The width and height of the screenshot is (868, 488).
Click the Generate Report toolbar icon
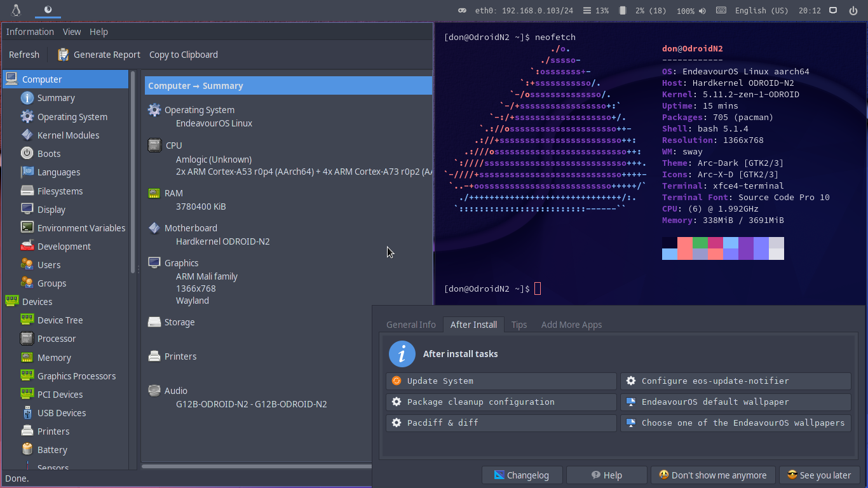pyautogui.click(x=63, y=55)
